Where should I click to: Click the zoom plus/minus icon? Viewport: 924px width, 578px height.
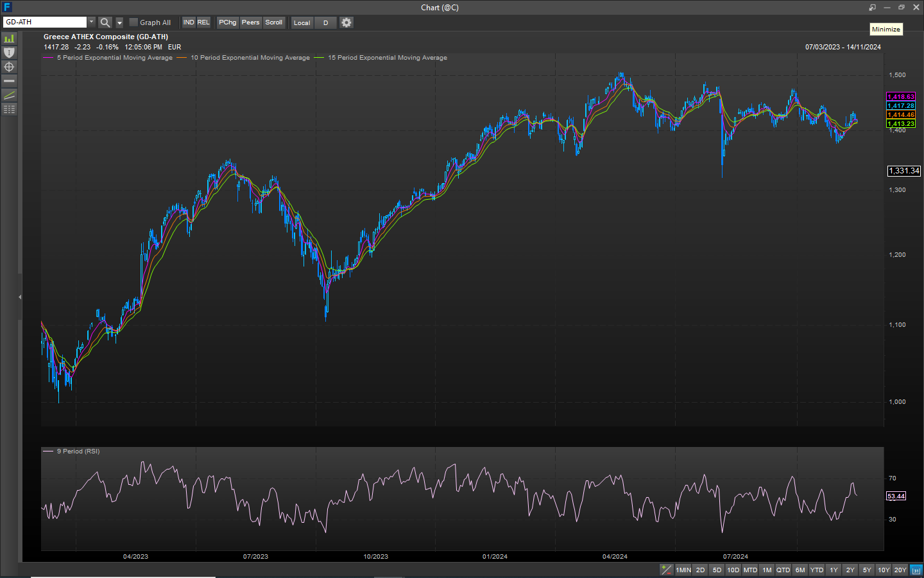coord(667,570)
